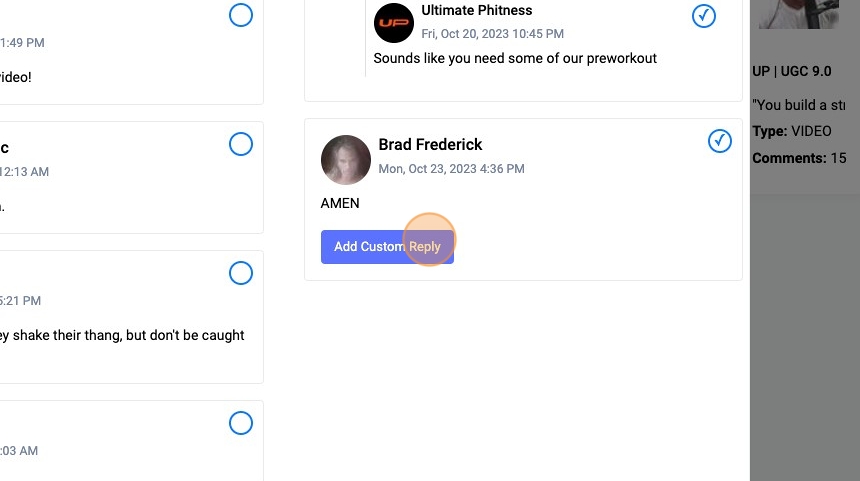Click the Oct 23, 2023 4:36 PM timestamp
This screenshot has height=481, width=860.
451,169
